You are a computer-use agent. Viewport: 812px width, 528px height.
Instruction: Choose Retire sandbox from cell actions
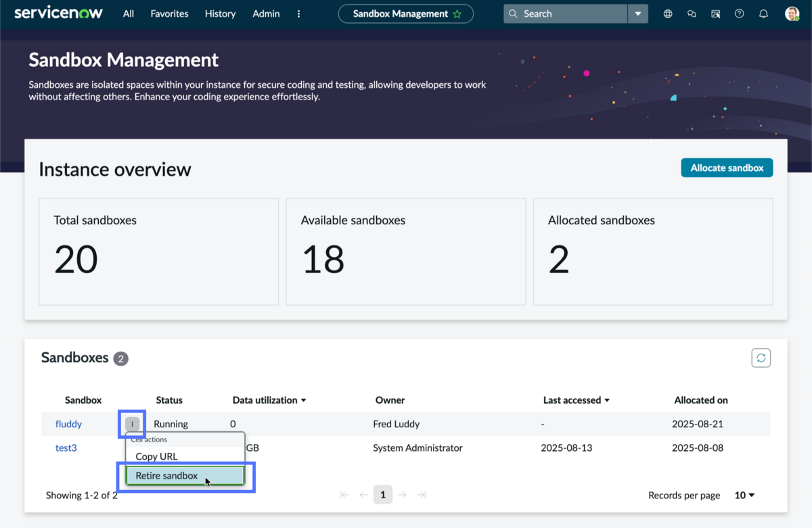(185, 475)
